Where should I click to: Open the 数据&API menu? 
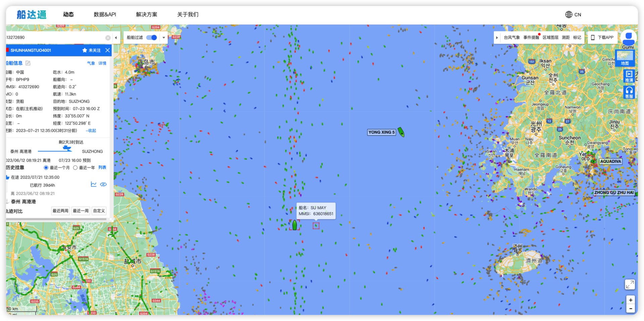pos(105,14)
